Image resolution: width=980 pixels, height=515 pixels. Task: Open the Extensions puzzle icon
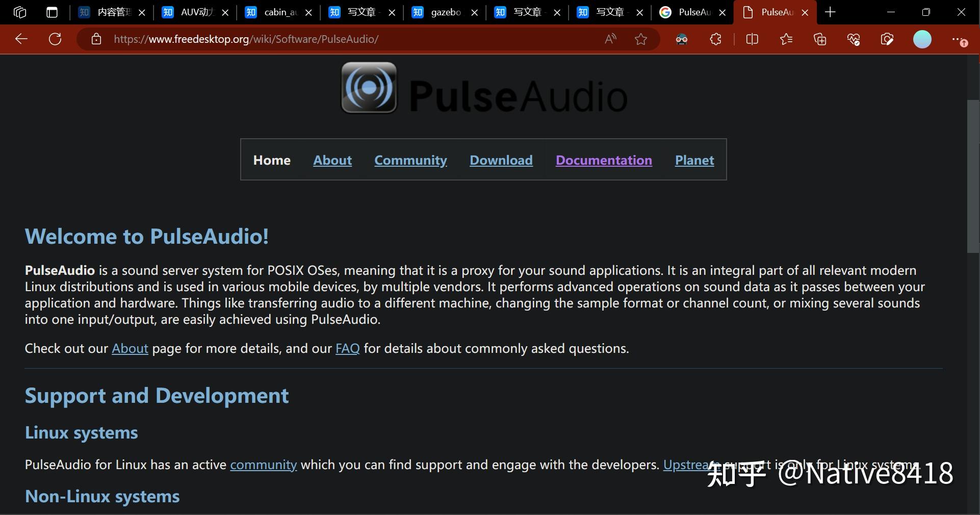(715, 39)
